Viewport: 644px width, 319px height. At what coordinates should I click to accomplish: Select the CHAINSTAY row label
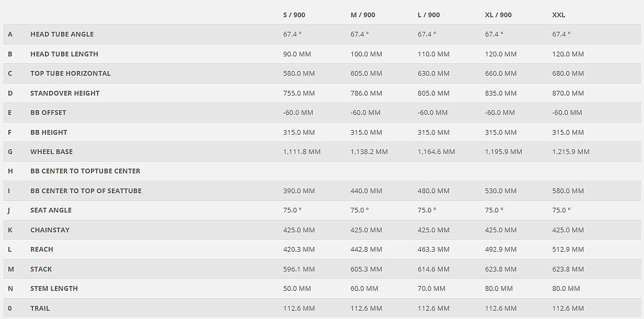pos(50,230)
